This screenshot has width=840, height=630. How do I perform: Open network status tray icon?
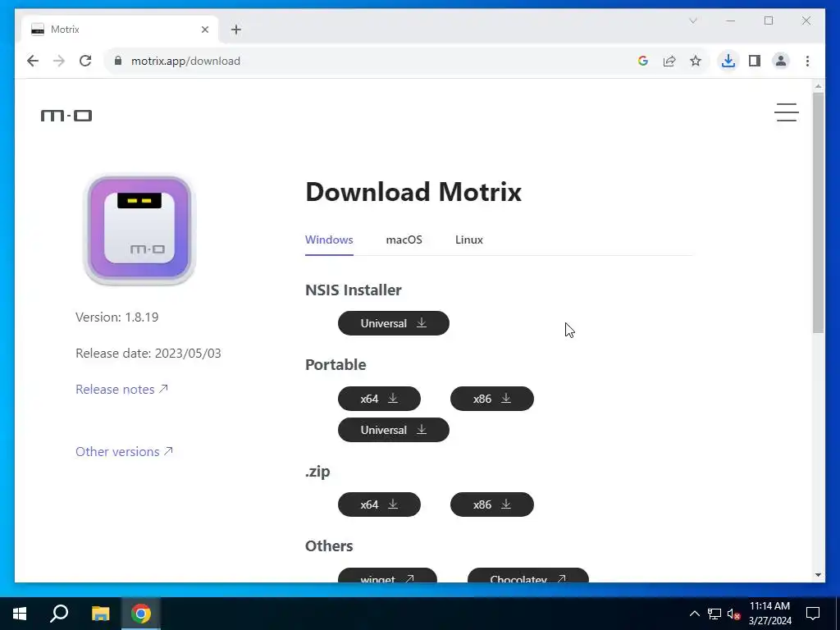(x=714, y=614)
